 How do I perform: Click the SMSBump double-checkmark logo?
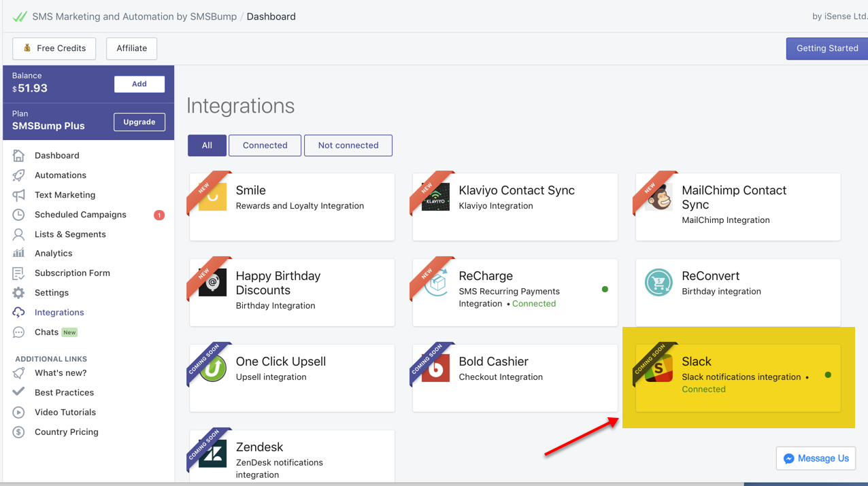(20, 16)
